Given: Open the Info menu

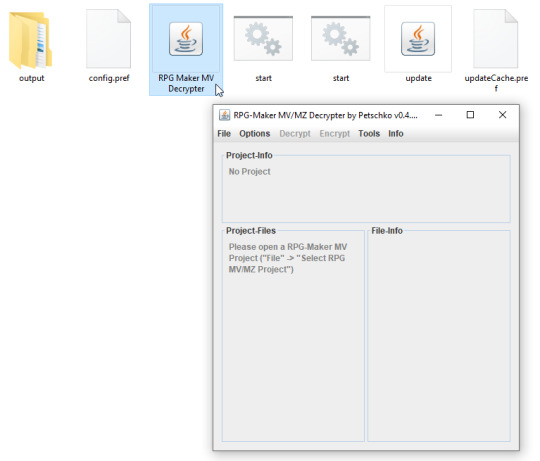Looking at the screenshot, I should point(396,134).
